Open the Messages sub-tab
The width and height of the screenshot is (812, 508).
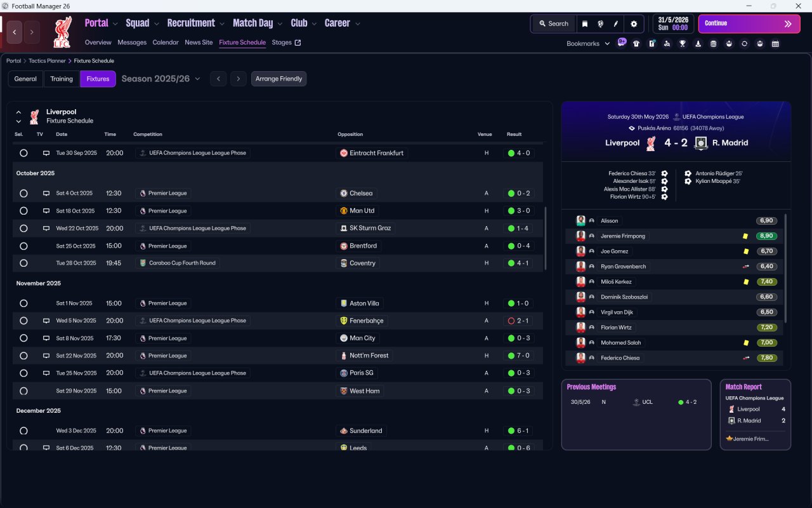click(132, 43)
